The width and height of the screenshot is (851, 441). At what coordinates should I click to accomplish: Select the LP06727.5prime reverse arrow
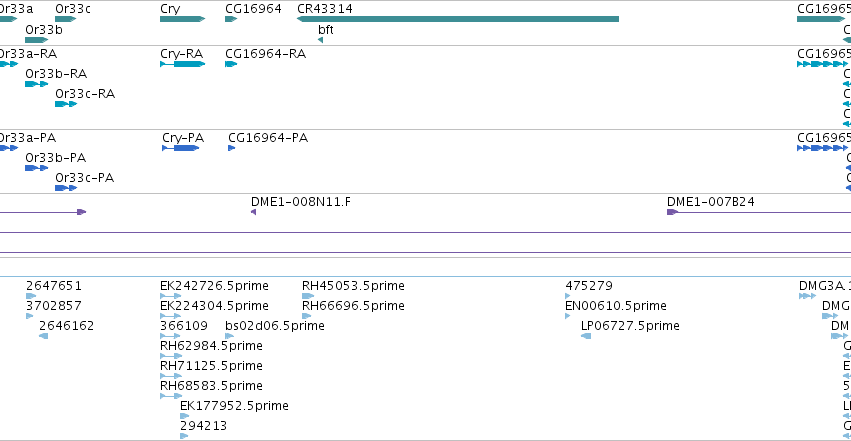(586, 336)
